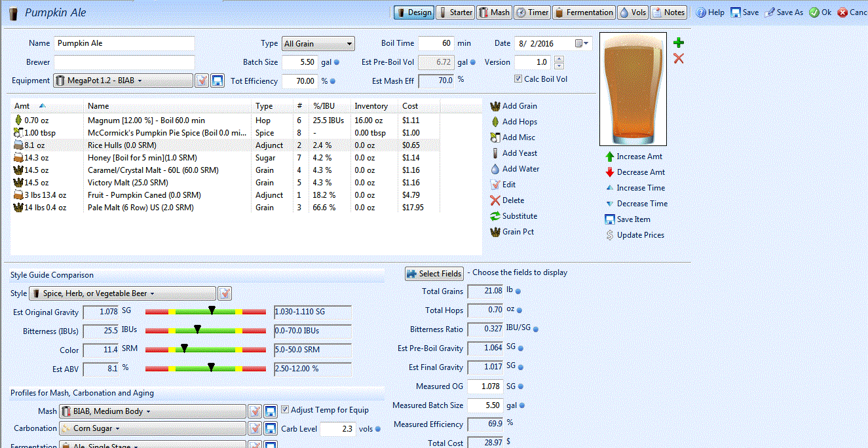
Task: Switch to the Timer tab
Action: pos(532,12)
